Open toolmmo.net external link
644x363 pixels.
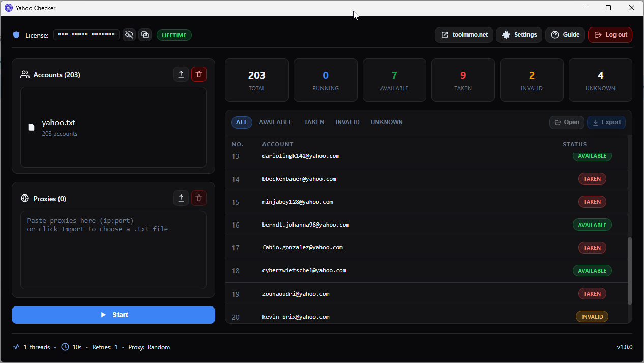tap(464, 35)
